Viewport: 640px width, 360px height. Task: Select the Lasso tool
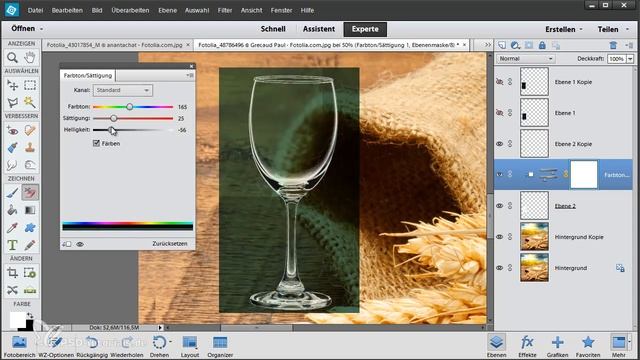(x=12, y=102)
